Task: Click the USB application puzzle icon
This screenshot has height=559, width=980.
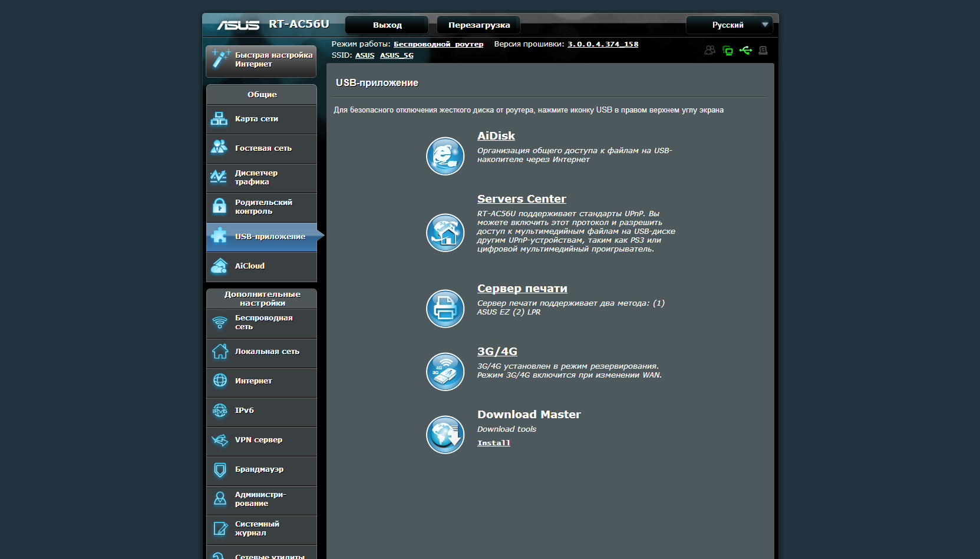Action: pos(219,235)
